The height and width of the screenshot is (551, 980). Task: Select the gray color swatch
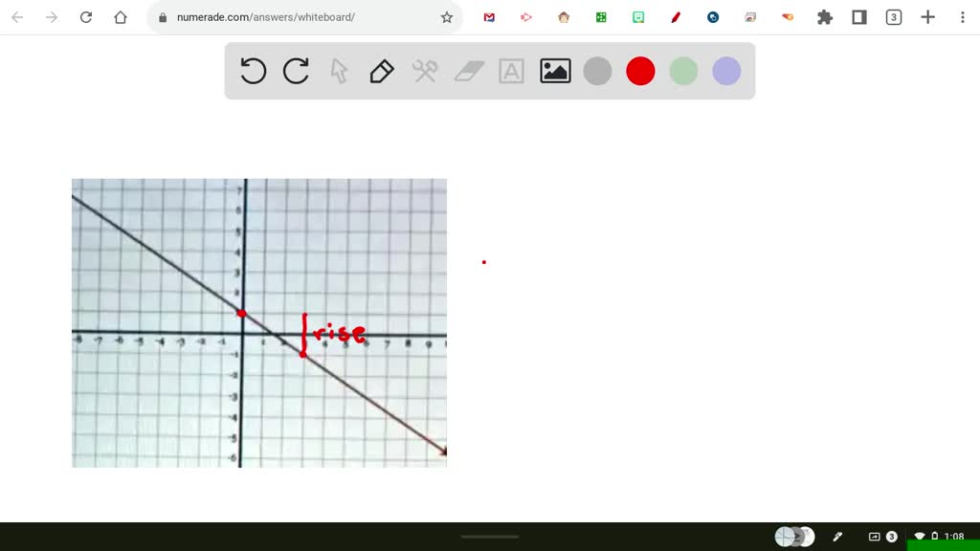point(596,70)
